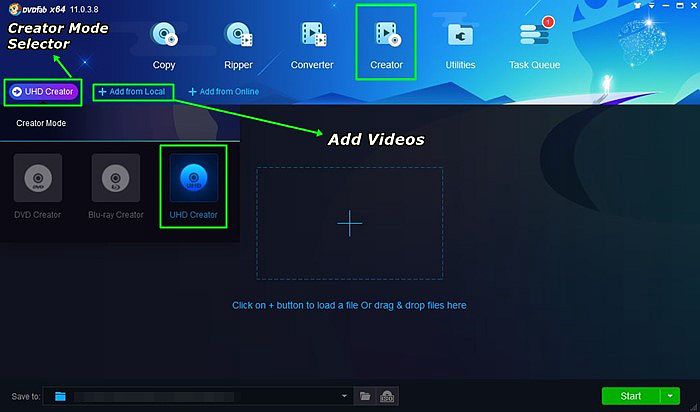Image resolution: width=700 pixels, height=412 pixels.
Task: Switch to the Converter module
Action: (312, 46)
